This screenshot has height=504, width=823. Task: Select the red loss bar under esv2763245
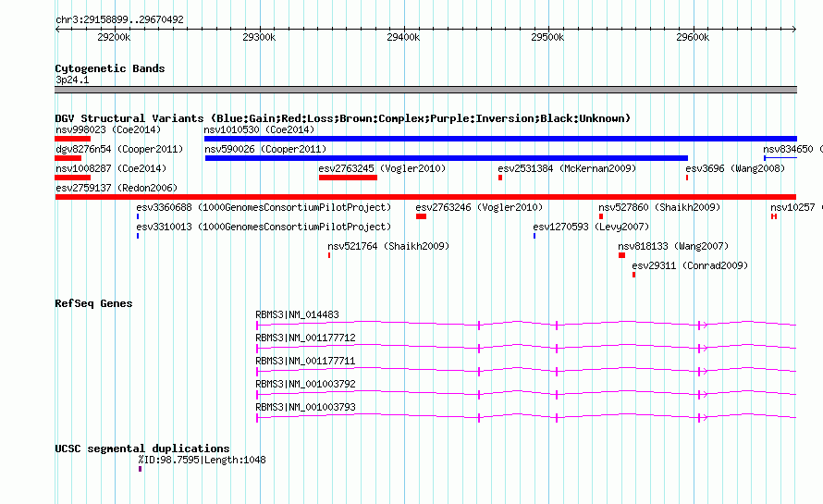pos(348,178)
